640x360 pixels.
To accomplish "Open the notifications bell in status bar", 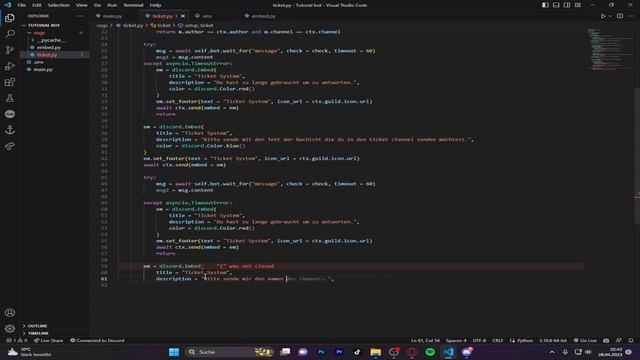I will 631,340.
